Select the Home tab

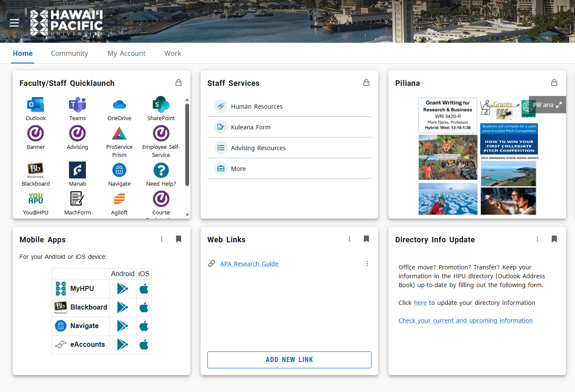pos(23,53)
